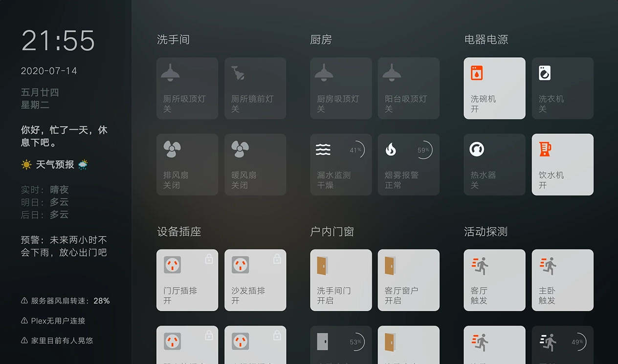Viewport: 618px width, 364px height.
Task: Click the 41% ring on 漏水监测
Action: (356, 150)
